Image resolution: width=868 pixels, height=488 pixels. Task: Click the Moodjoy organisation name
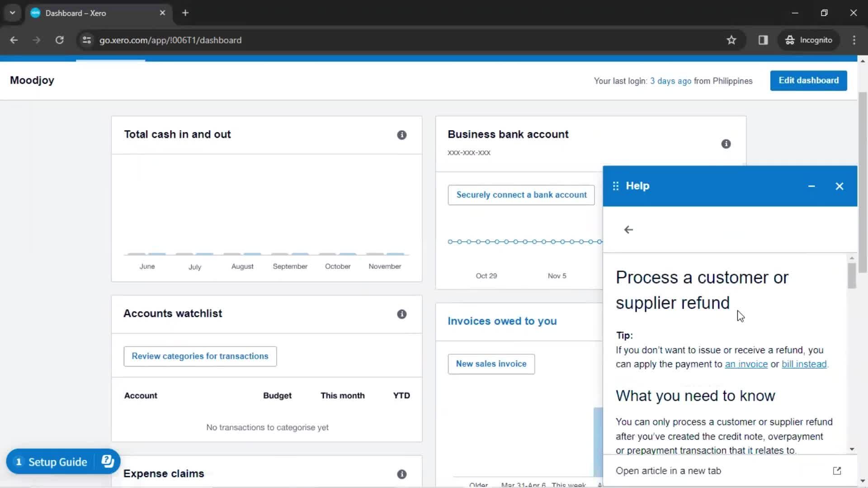pyautogui.click(x=32, y=80)
